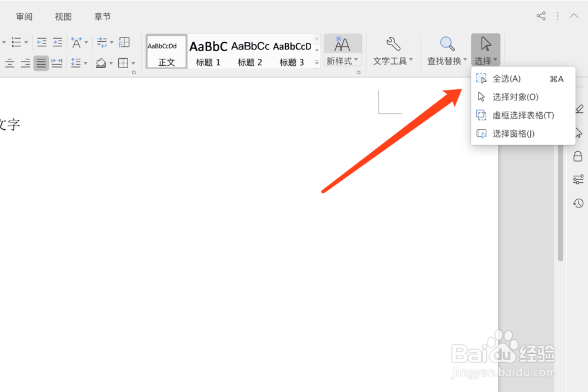Click the vertical scrollbar thumb
The width and height of the screenshot is (588, 392).
[560, 202]
